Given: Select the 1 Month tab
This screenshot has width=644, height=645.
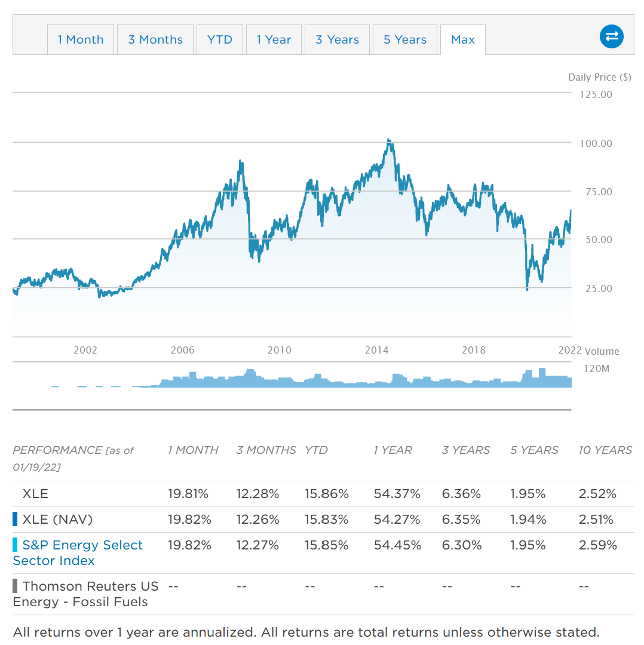Looking at the screenshot, I should click(x=81, y=39).
